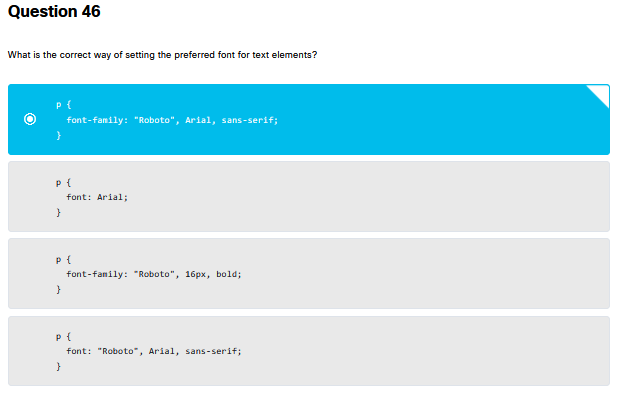Click "p {" line in the blue answer
625x410 pixels.
(61, 103)
